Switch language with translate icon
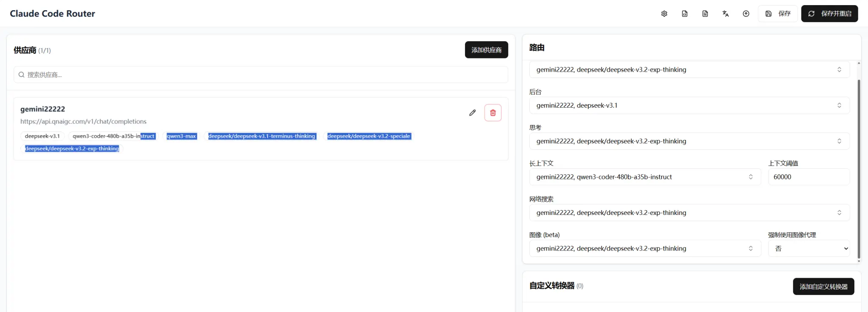868x312 pixels. [x=725, y=14]
